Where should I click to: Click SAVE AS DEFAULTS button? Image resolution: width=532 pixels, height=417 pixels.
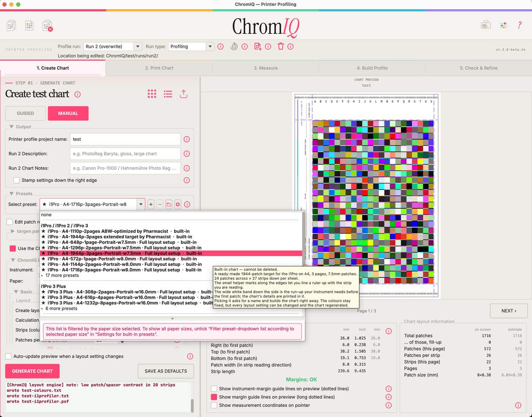click(166, 371)
